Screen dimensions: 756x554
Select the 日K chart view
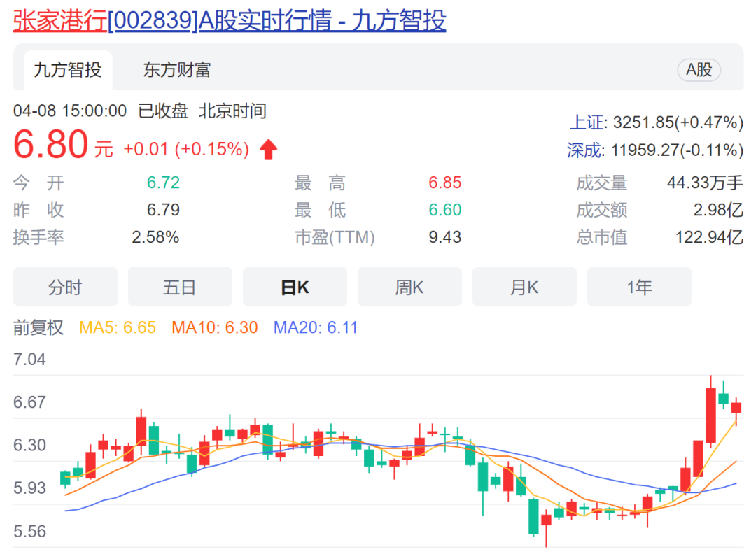tap(295, 287)
